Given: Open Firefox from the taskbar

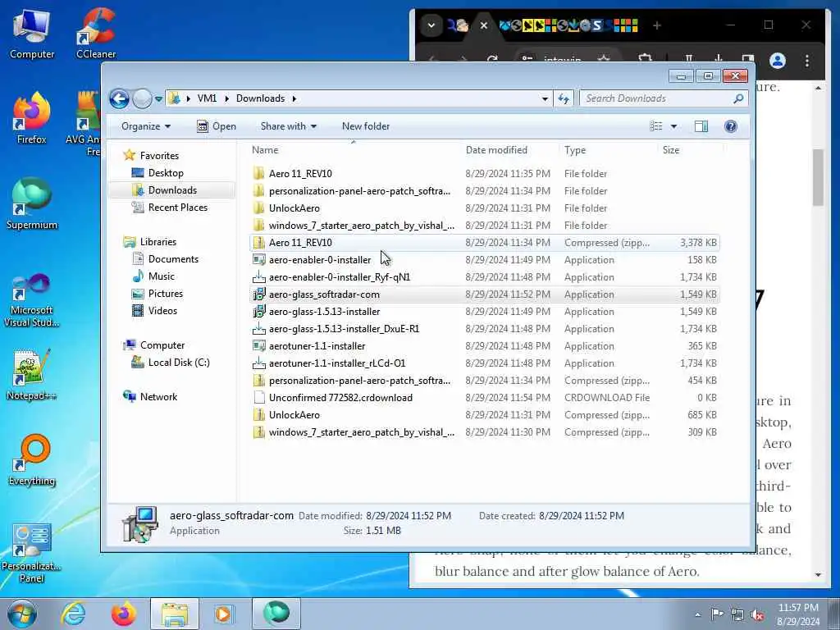Looking at the screenshot, I should pos(124,614).
